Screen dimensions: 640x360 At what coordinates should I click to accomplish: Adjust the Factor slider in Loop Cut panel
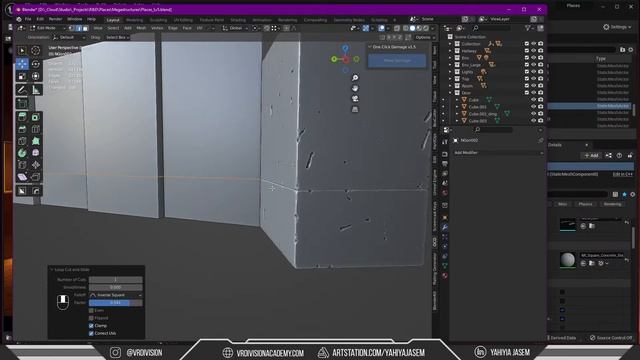pos(116,303)
